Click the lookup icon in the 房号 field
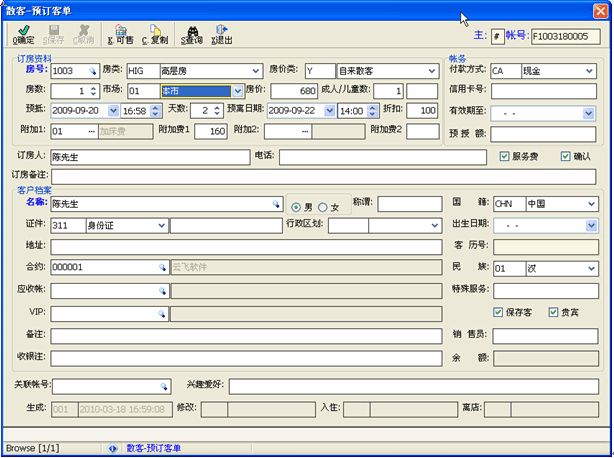 (92, 71)
